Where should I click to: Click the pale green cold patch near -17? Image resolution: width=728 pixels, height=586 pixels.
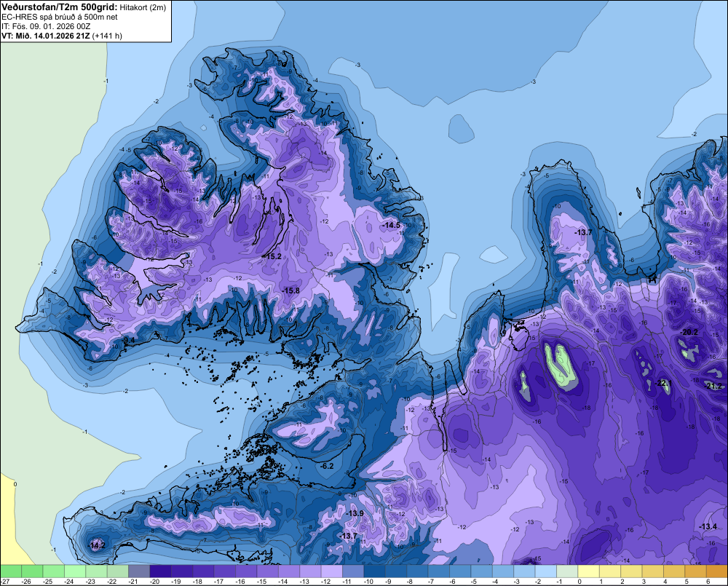(562, 366)
